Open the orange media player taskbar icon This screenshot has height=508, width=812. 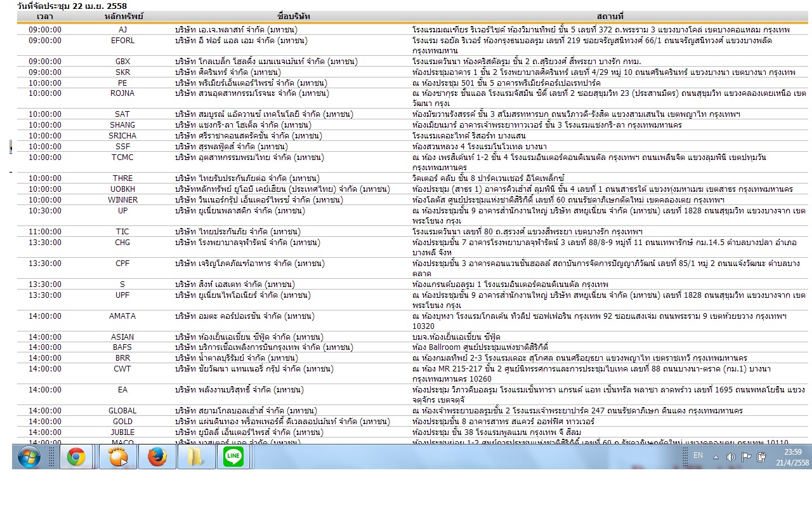pos(117,457)
